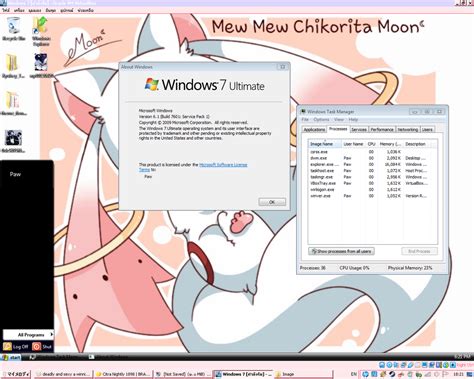Select the winver.exe process row
Screen dimensions: 474x379
pyautogui.click(x=369, y=196)
